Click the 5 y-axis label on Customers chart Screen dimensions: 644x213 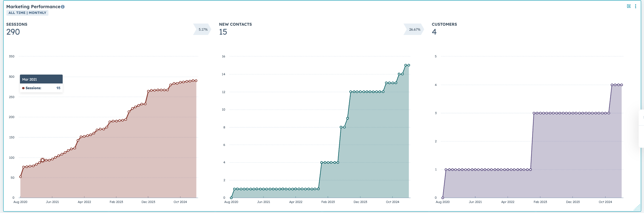pyautogui.click(x=435, y=56)
